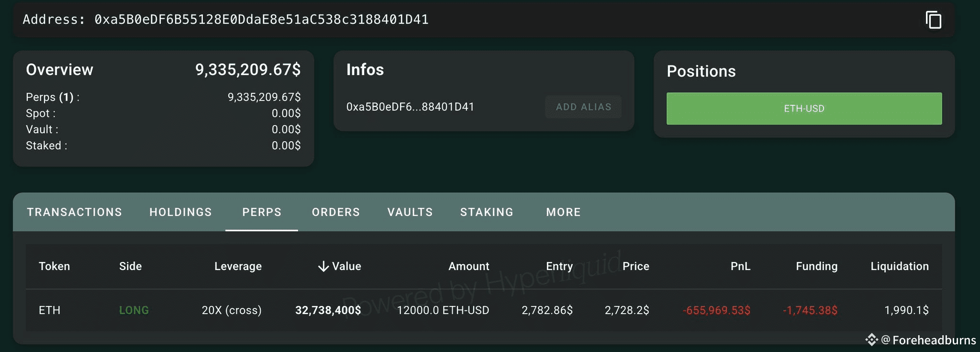This screenshot has height=352, width=980.
Task: Click the Liquidation column header
Action: click(x=899, y=266)
